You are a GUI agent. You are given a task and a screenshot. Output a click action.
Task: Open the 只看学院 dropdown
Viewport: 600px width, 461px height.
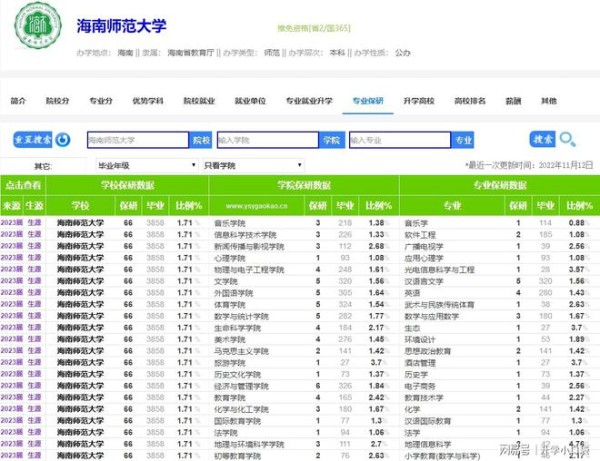[x=253, y=166]
